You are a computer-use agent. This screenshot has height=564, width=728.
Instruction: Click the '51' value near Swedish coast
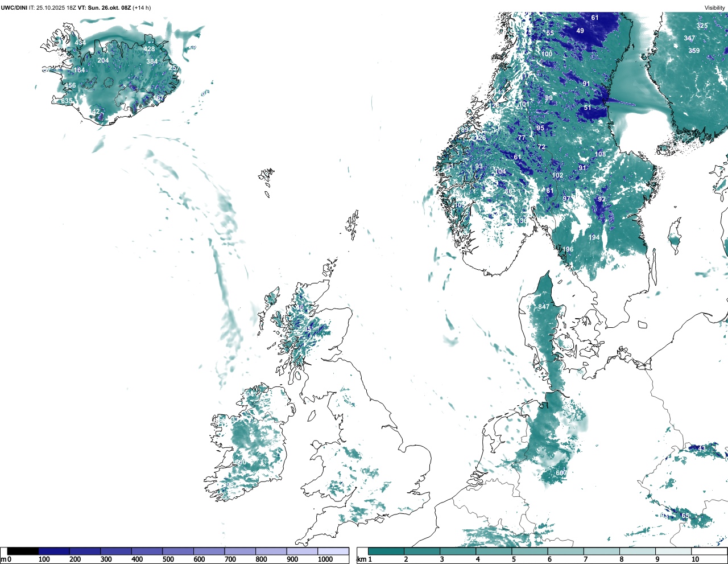(x=588, y=108)
